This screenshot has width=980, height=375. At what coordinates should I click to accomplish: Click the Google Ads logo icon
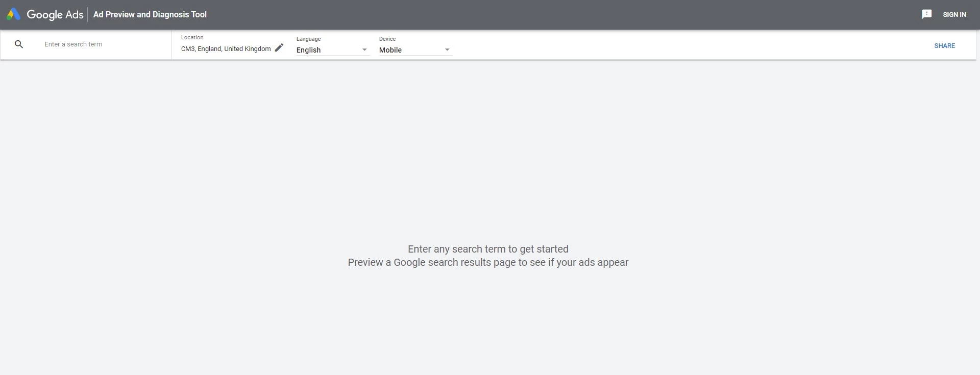(14, 14)
